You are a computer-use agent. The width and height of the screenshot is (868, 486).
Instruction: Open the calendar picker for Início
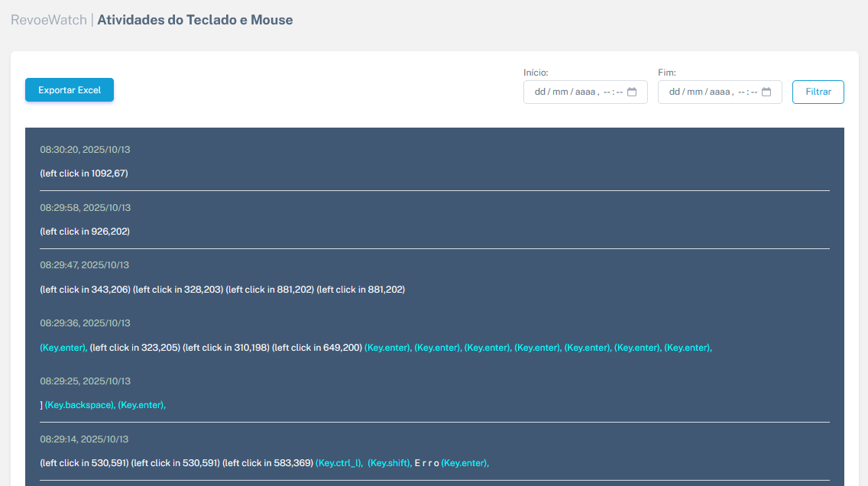(632, 92)
